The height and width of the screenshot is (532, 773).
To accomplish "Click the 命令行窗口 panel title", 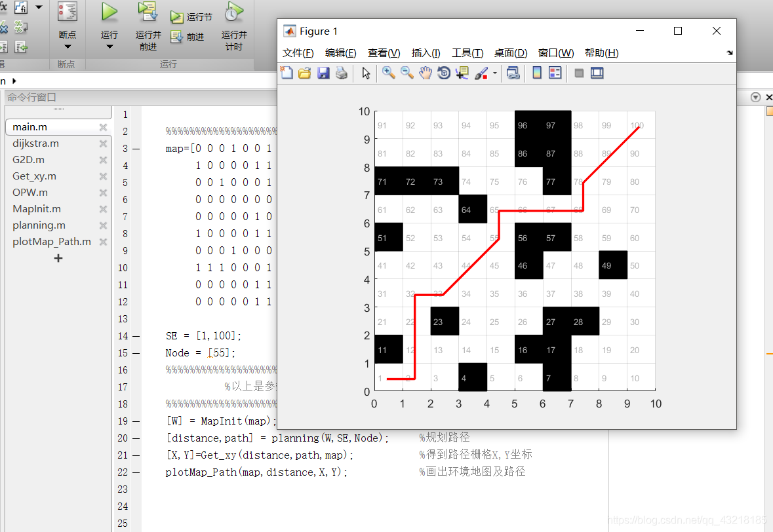I will 31,97.
